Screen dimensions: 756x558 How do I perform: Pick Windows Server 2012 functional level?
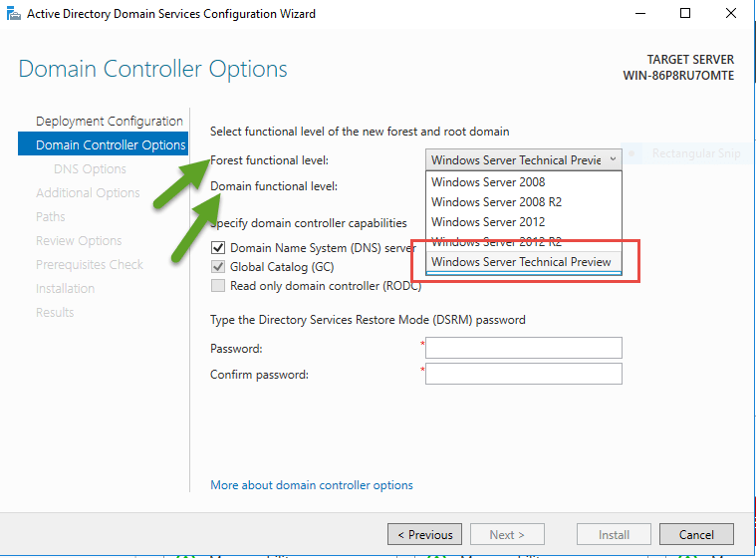487,222
